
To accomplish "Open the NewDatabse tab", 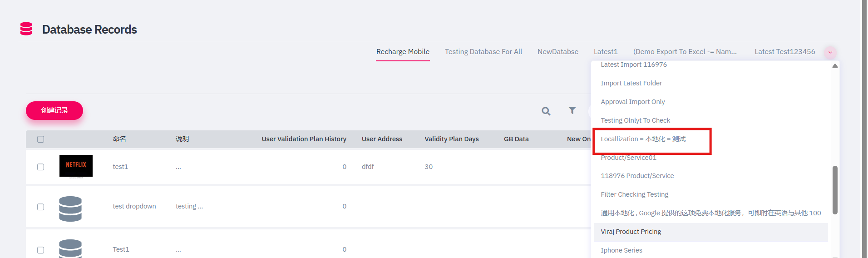I will 558,52.
